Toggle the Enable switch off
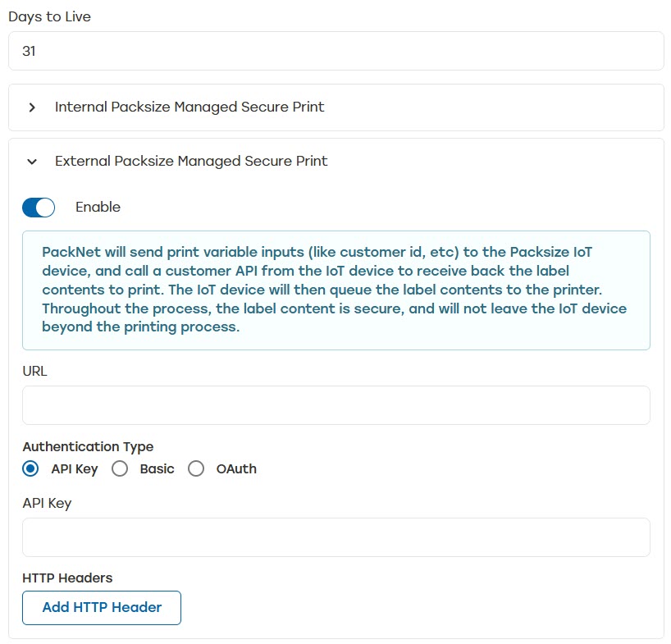This screenshot has height=644, width=671. click(x=39, y=208)
